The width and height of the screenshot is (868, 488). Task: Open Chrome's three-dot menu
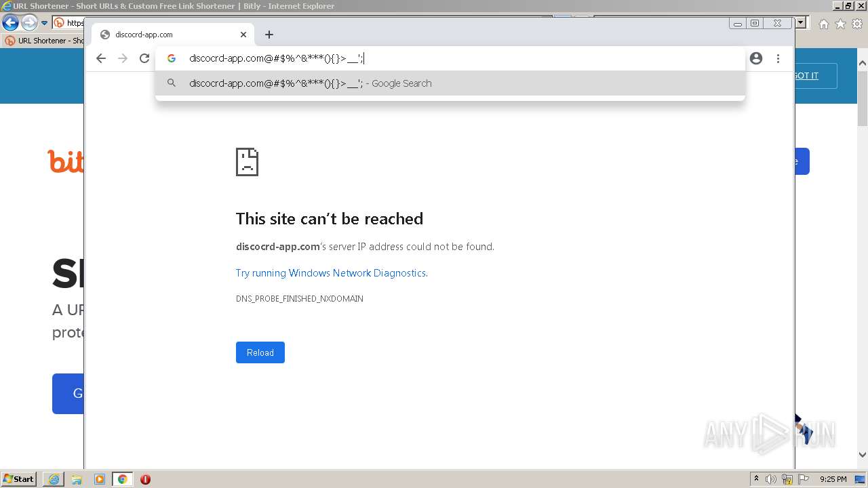[778, 58]
